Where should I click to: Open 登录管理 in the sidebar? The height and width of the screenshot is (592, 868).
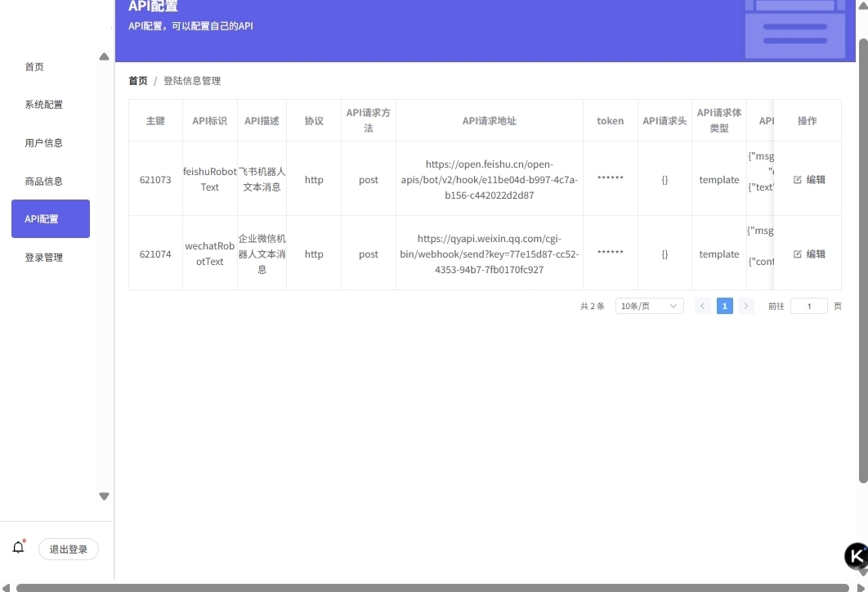coord(43,258)
